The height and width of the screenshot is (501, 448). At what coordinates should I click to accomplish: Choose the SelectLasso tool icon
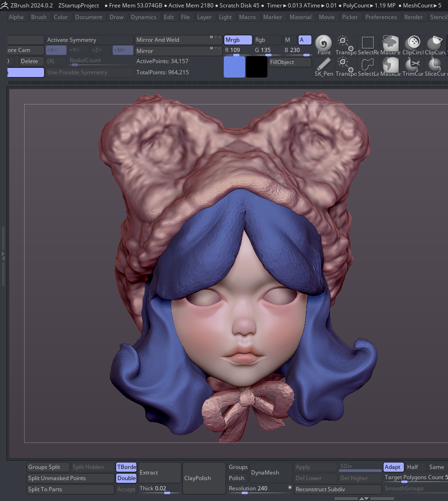click(x=368, y=66)
